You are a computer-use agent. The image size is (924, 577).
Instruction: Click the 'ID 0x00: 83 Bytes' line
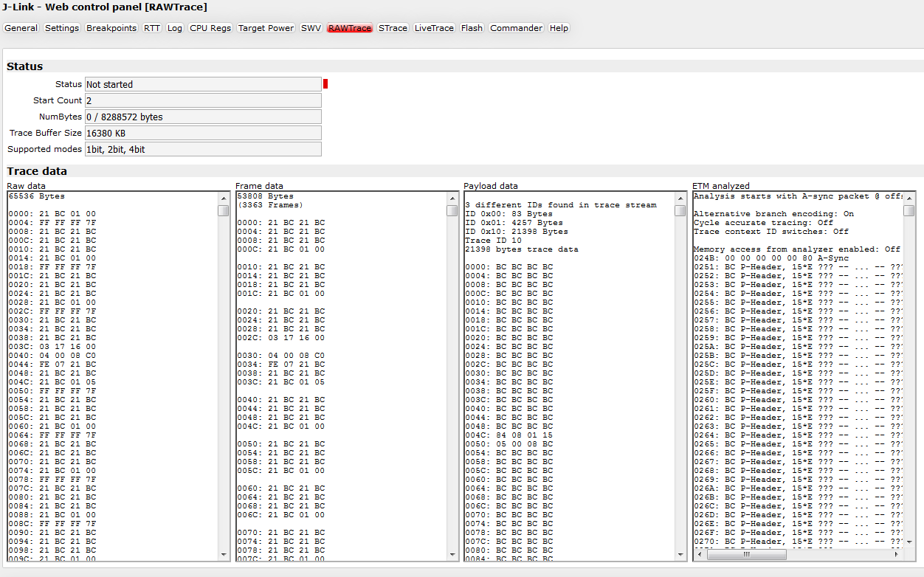coord(509,214)
